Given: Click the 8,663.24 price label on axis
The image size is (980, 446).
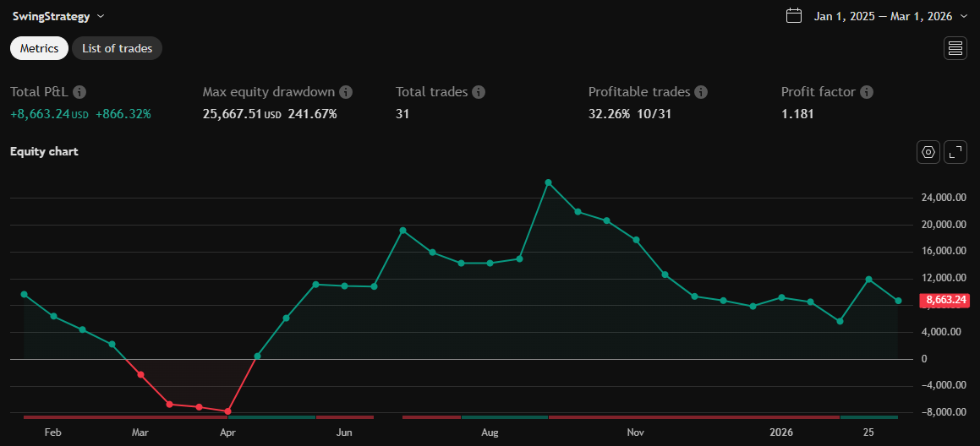Looking at the screenshot, I should pyautogui.click(x=945, y=300).
